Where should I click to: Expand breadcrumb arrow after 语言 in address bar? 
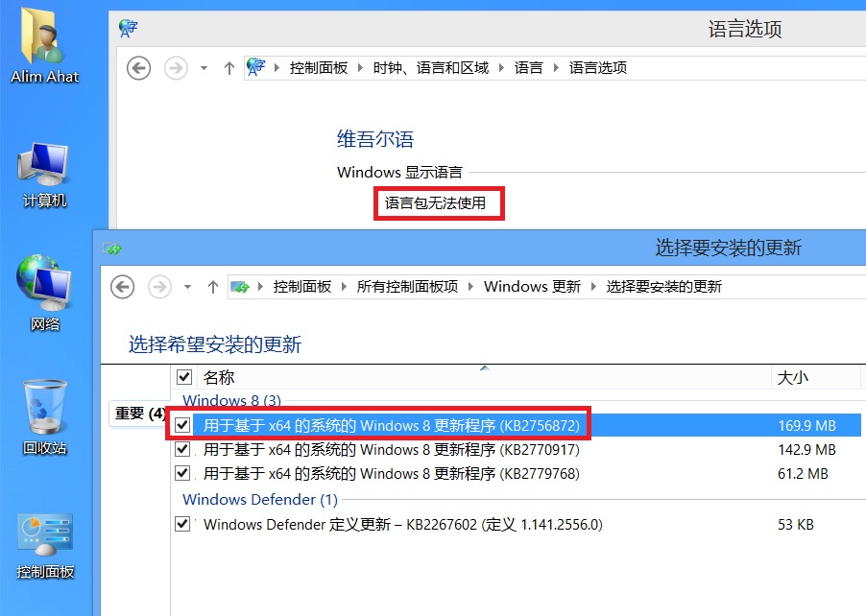pyautogui.click(x=556, y=68)
